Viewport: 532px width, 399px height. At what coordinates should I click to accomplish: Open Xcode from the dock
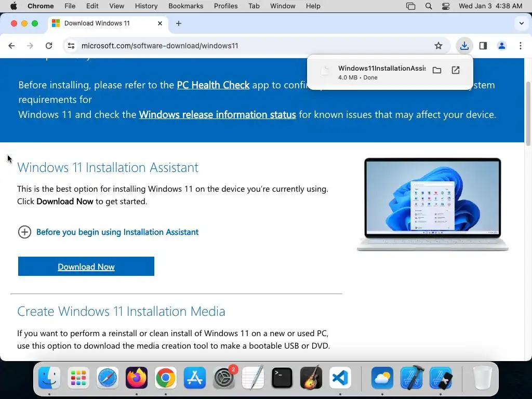[x=411, y=378]
